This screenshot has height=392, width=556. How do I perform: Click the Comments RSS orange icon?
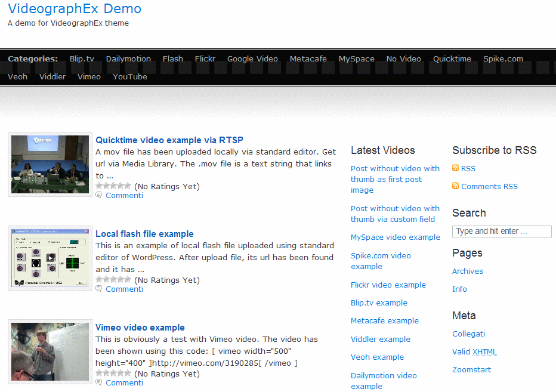coord(456,187)
